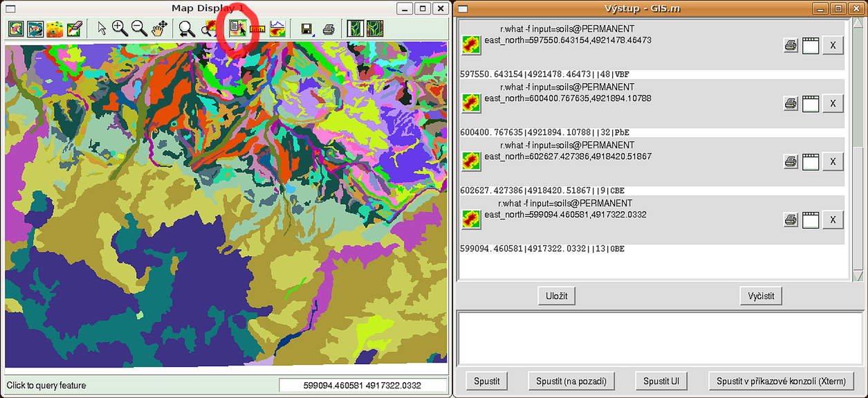Click the Map Display window menu button
This screenshot has width=868, height=398.
click(x=10, y=8)
